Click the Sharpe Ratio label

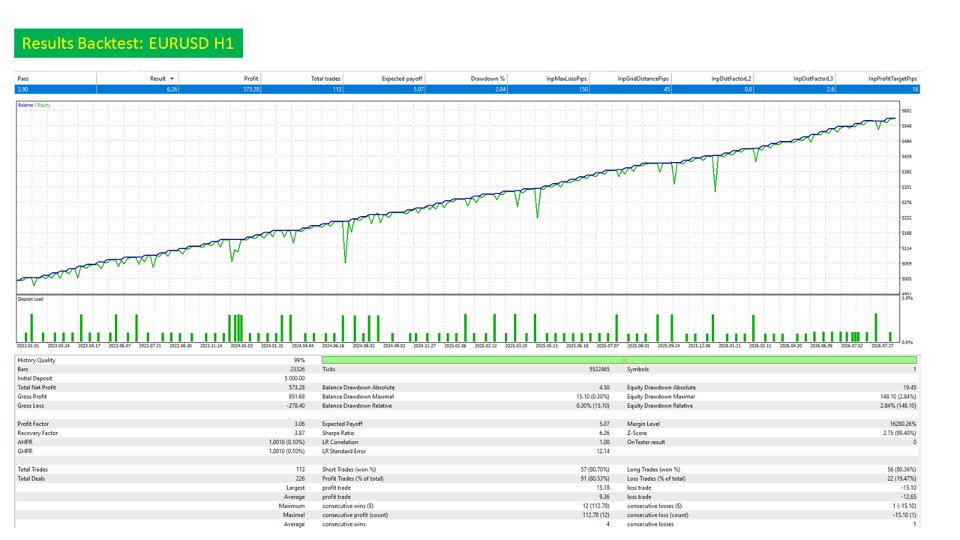point(339,433)
